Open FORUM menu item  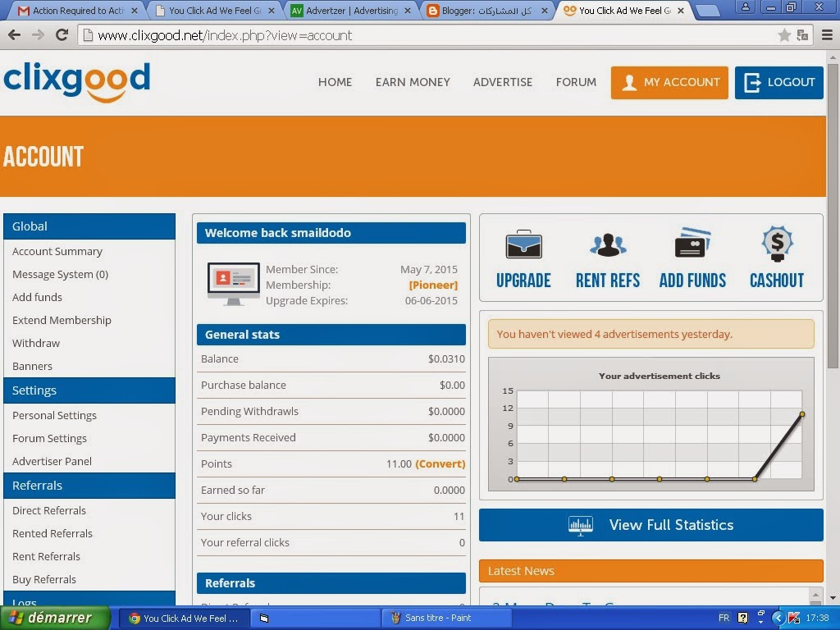(x=576, y=82)
